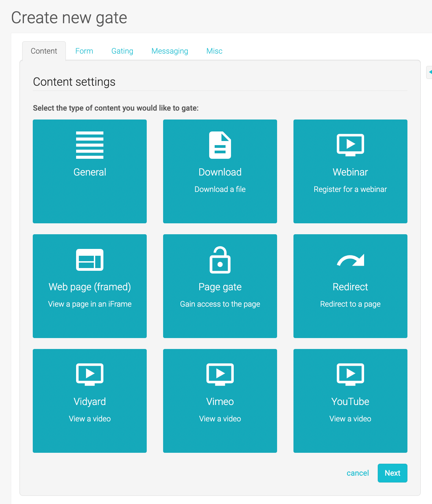Click 'View a page in an iFrame' text

90,304
